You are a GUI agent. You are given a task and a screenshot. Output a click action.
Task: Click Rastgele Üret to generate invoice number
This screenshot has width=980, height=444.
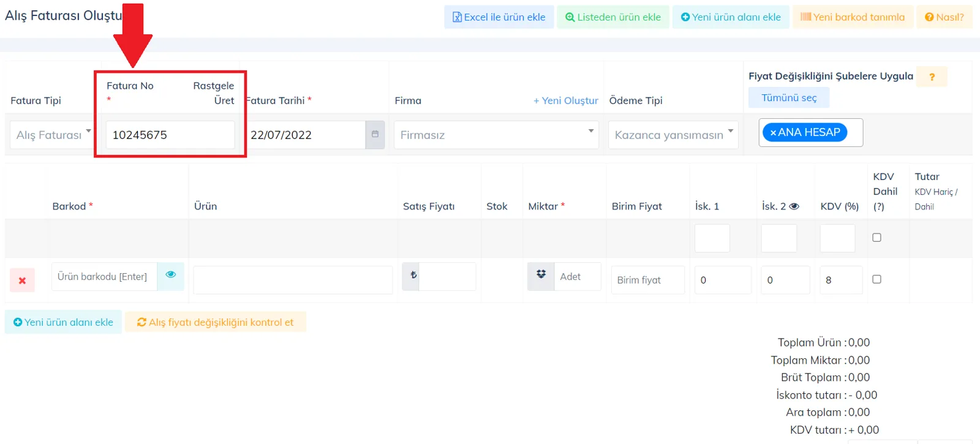214,93
